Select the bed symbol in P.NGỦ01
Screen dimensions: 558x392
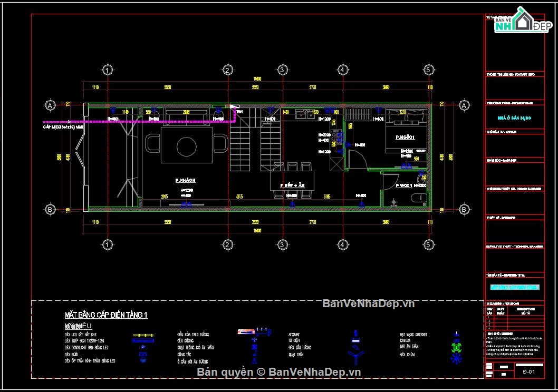click(407, 131)
